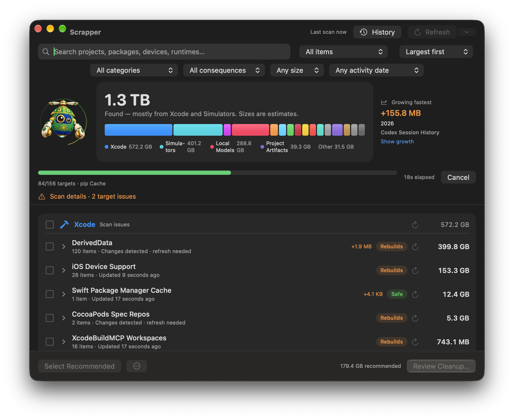Open Scan details with 2 target issues

point(93,197)
